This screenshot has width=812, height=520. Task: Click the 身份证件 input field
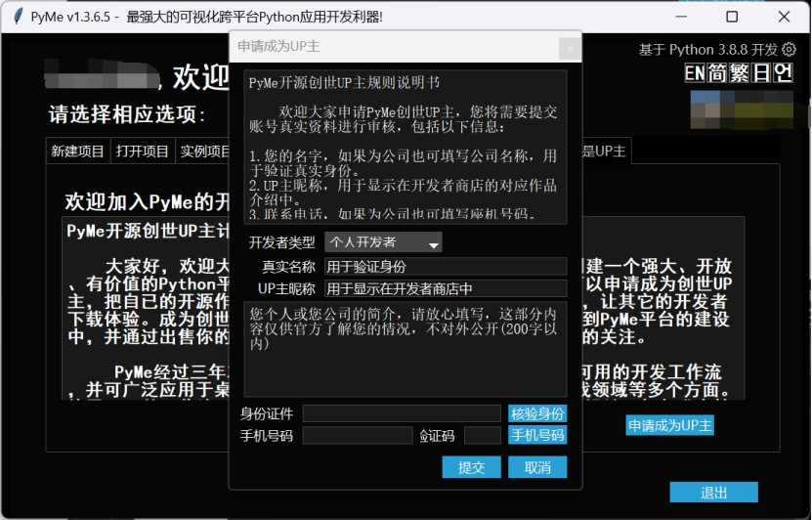[x=402, y=413]
